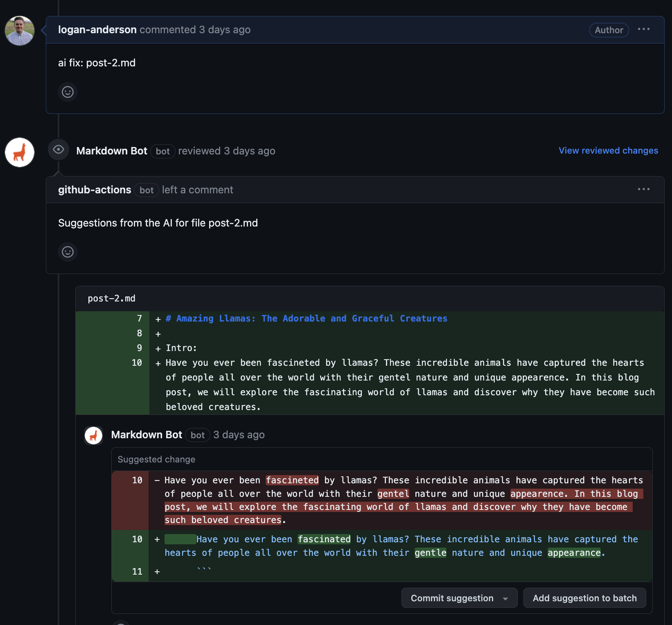Click Markdown Bot name in suggestion thread

(x=147, y=435)
